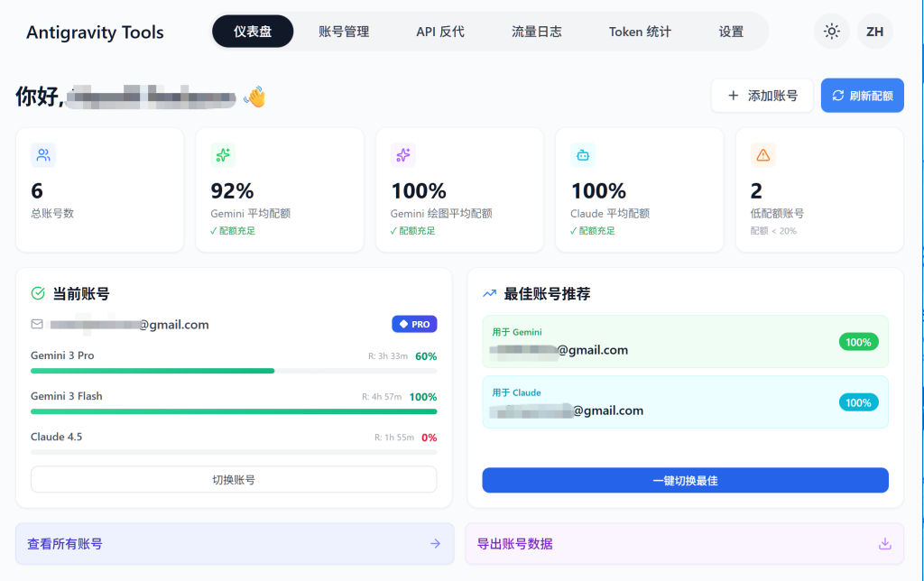
Task: Switch to the 账号管理 tab
Action: click(344, 32)
